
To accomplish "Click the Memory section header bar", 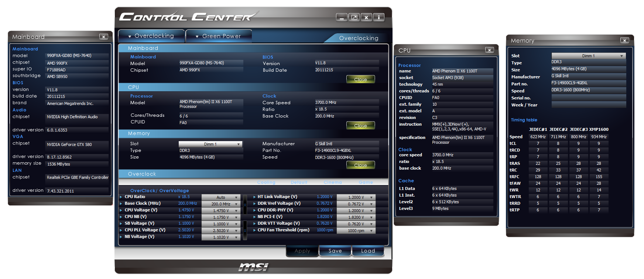I will (x=253, y=133).
